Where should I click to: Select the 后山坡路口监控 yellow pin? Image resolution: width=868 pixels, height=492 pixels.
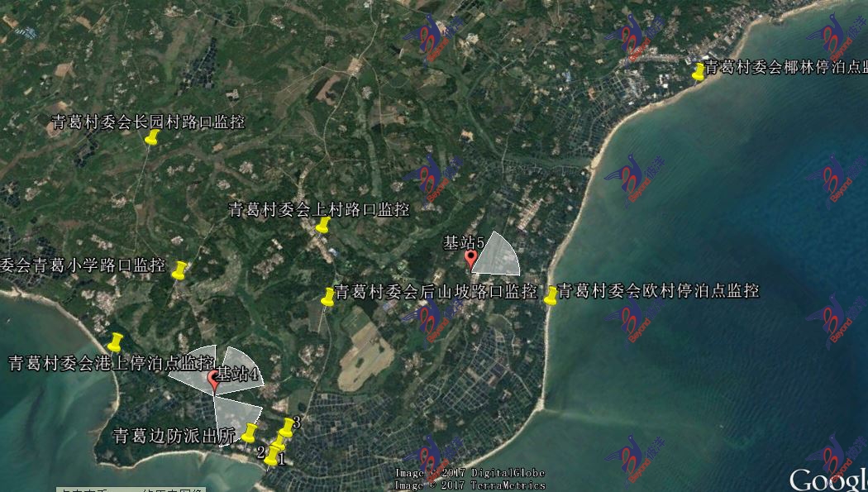click(x=328, y=296)
